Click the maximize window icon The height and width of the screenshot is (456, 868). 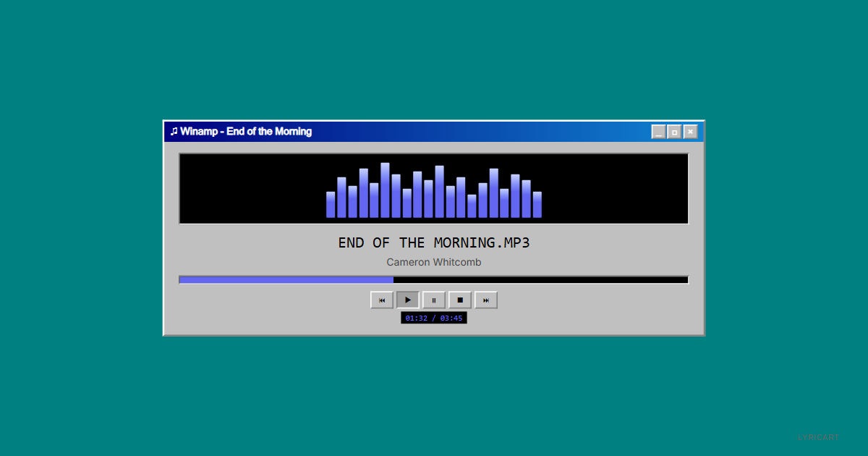tap(674, 131)
